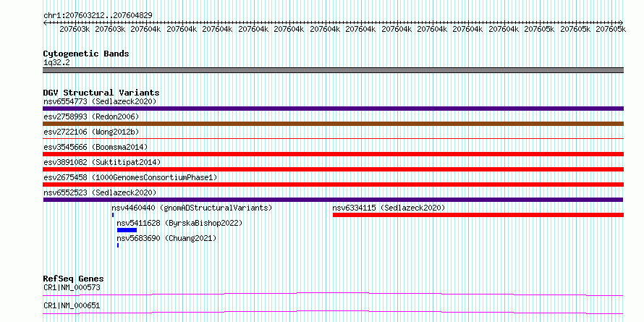This screenshot has height=322, width=644.
Task: Select the brown esv2758993 variant bar
Action: pyautogui.click(x=333, y=124)
